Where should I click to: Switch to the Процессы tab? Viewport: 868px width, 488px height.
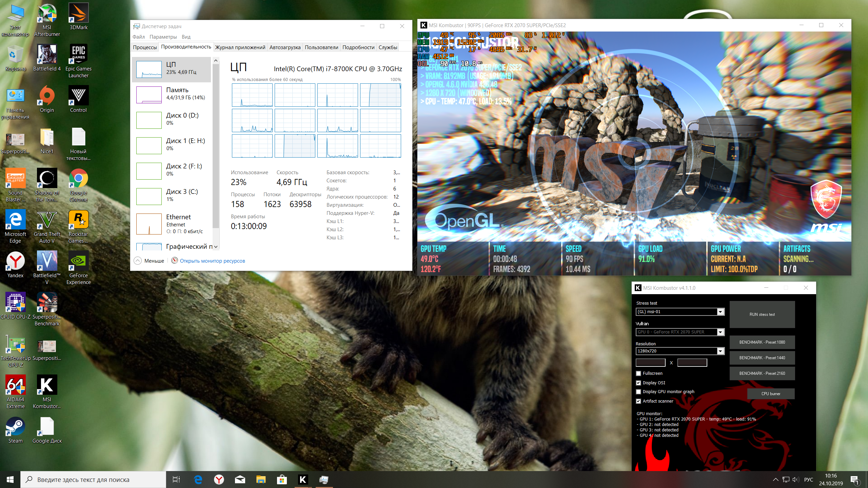145,47
